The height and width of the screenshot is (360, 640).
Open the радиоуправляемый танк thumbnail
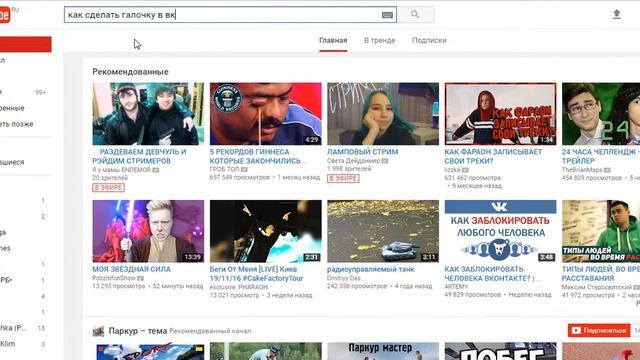tap(383, 231)
